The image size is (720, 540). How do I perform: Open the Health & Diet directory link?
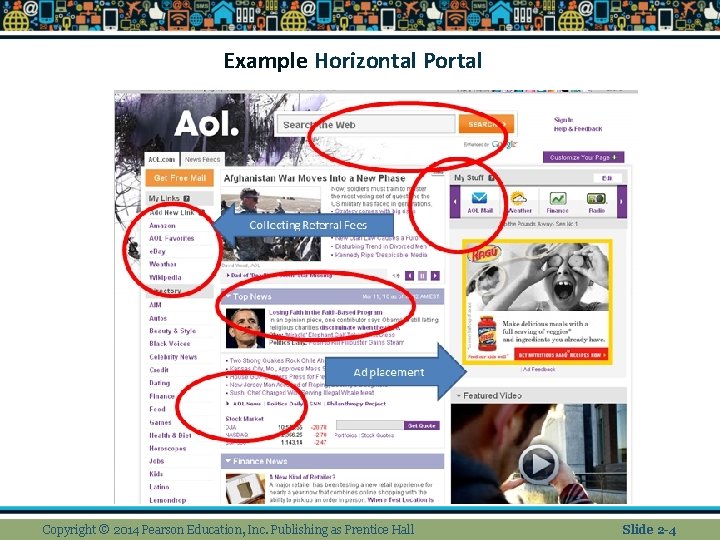pyautogui.click(x=170, y=435)
